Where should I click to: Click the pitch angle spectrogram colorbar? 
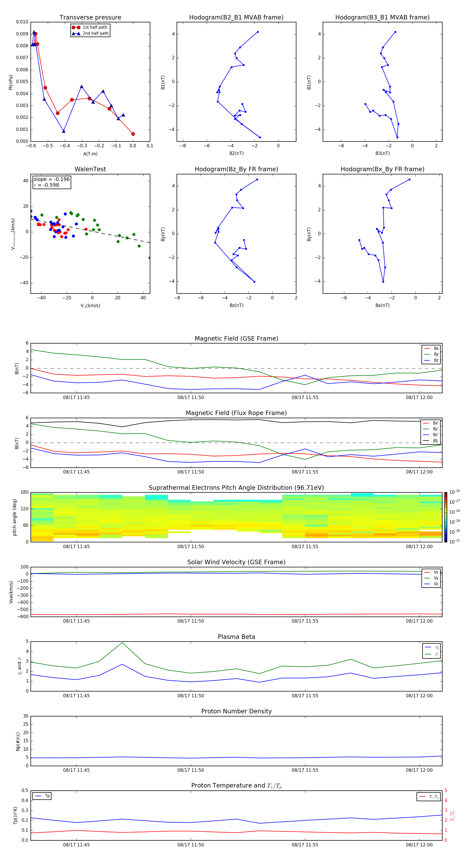[x=446, y=517]
